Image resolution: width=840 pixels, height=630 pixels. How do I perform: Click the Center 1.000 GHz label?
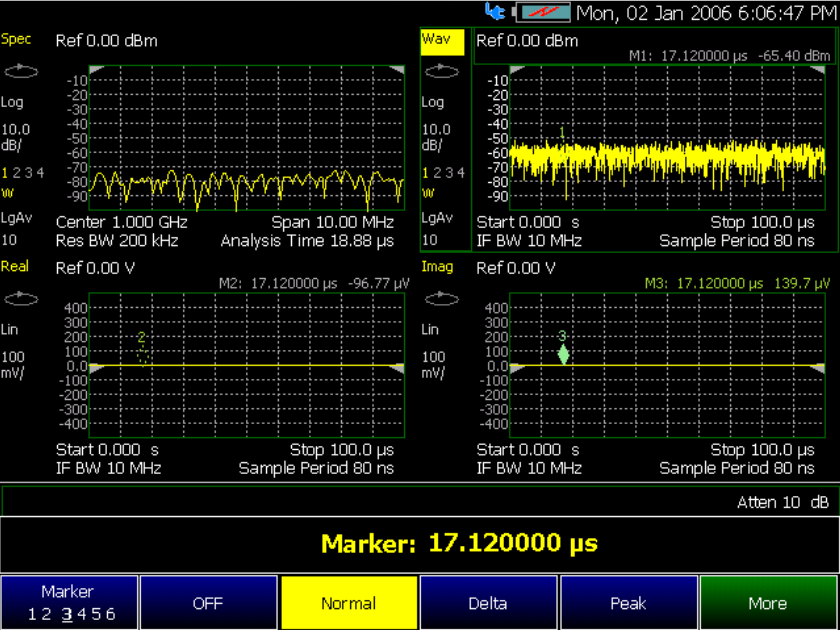[122, 222]
